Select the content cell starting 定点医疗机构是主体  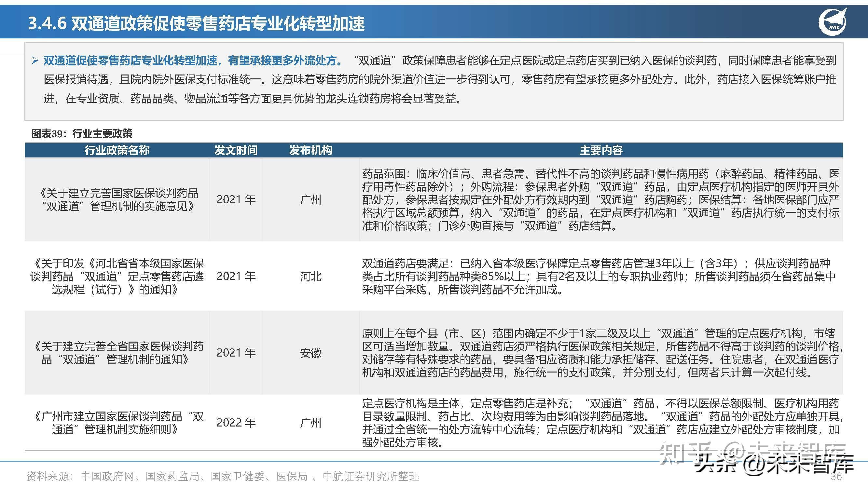pos(602,423)
